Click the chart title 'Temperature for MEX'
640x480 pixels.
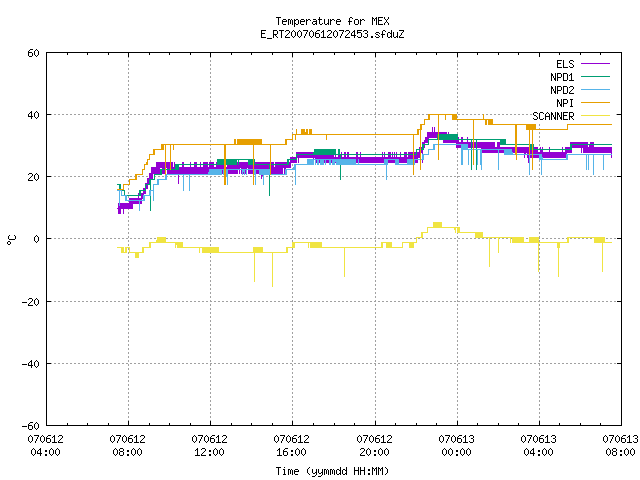point(332,21)
